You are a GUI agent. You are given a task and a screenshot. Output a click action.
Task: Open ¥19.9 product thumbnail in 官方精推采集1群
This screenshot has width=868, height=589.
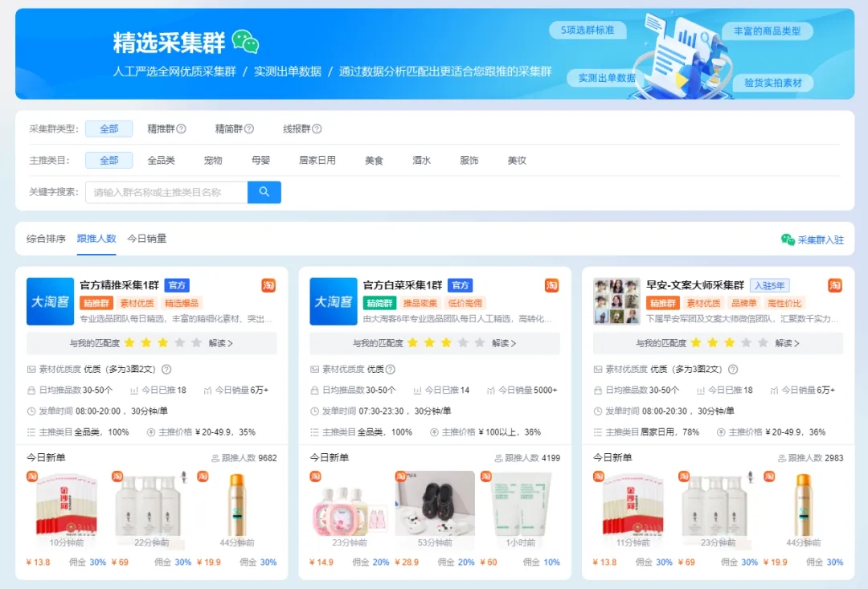coord(237,511)
